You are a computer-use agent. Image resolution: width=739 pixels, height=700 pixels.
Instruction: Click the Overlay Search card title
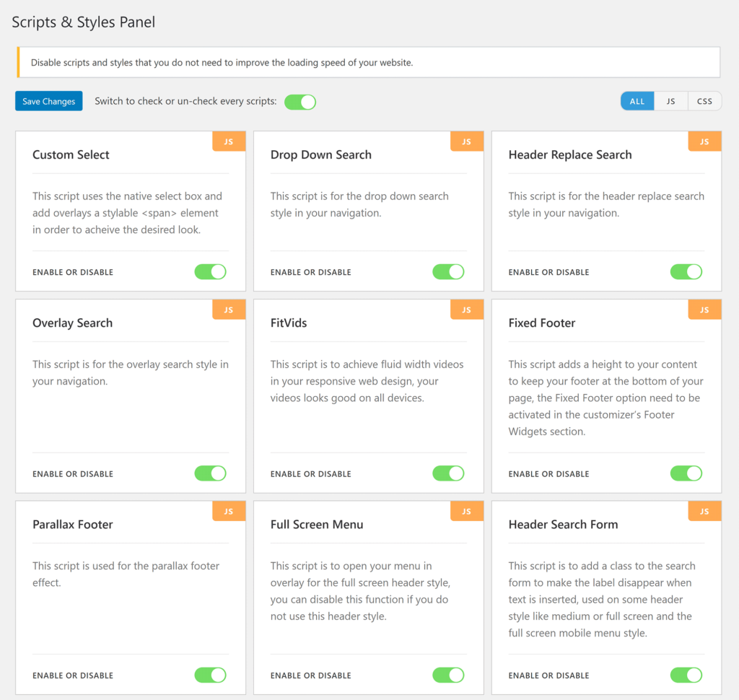click(73, 323)
